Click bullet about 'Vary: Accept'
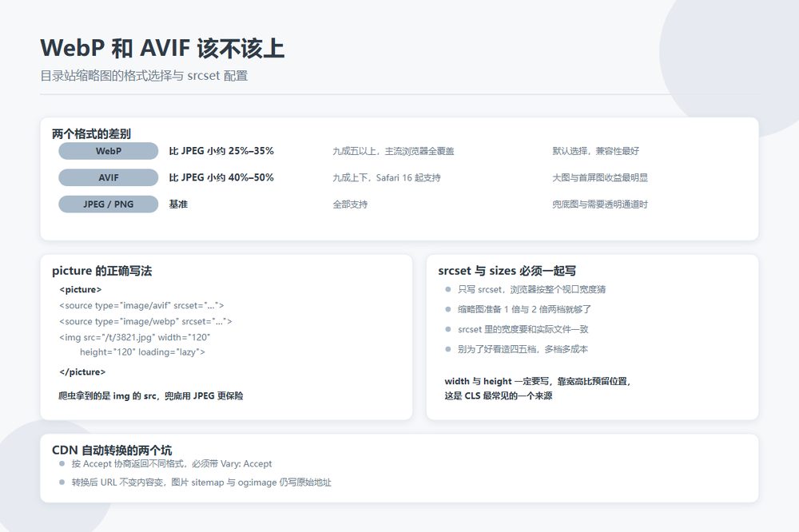This screenshot has width=799, height=532. pos(172,464)
